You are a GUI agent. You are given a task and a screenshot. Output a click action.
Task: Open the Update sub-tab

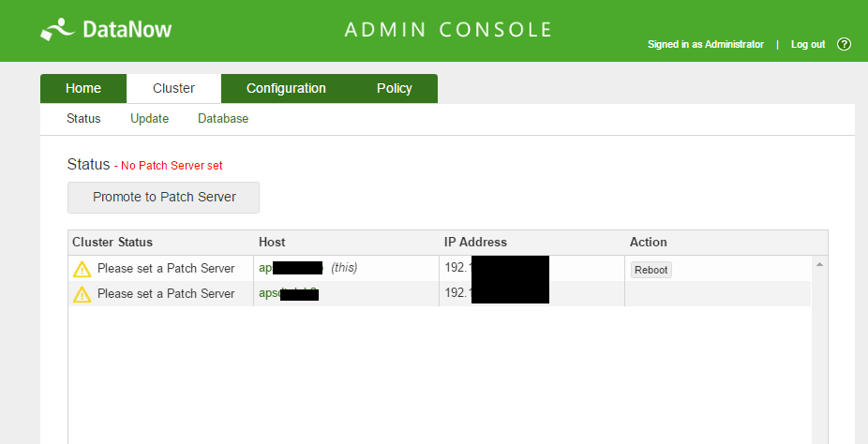tap(149, 118)
